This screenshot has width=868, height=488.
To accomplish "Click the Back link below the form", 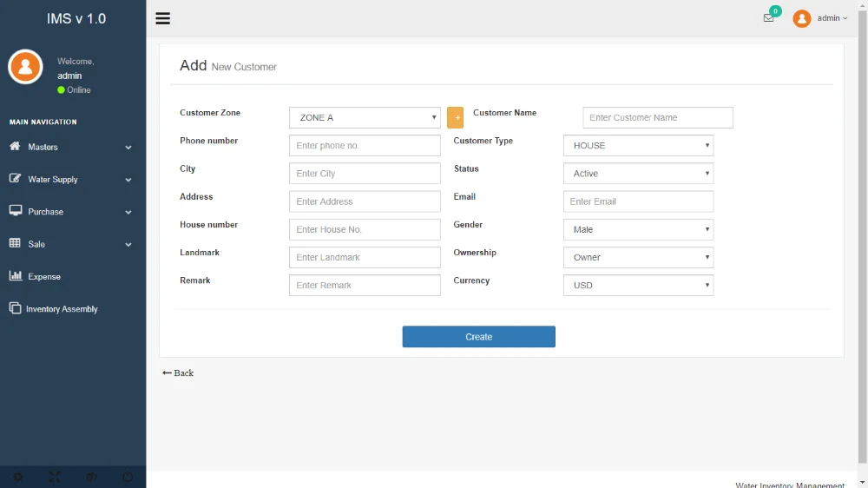I will 179,373.
